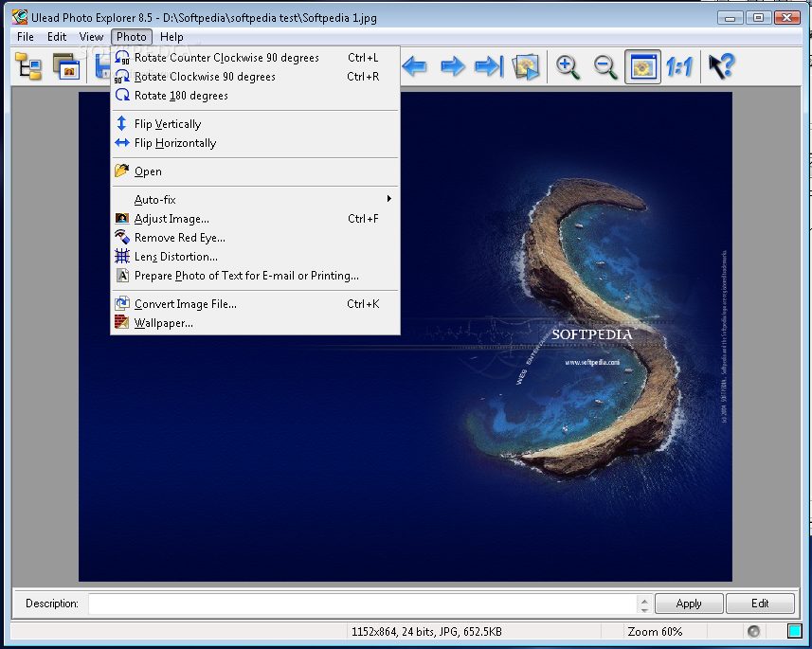Image resolution: width=812 pixels, height=649 pixels.
Task: Choose Open from Photo menu
Action: click(255, 171)
